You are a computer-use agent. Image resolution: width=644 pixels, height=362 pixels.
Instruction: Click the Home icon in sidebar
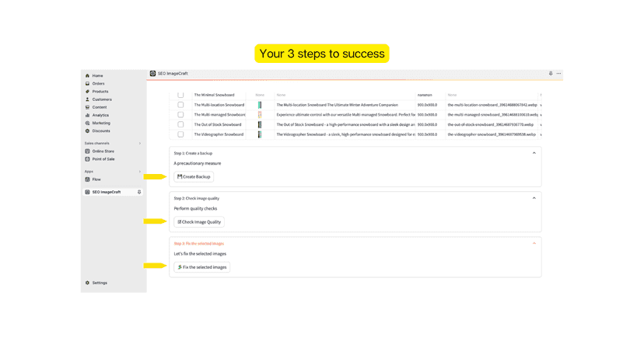87,75
